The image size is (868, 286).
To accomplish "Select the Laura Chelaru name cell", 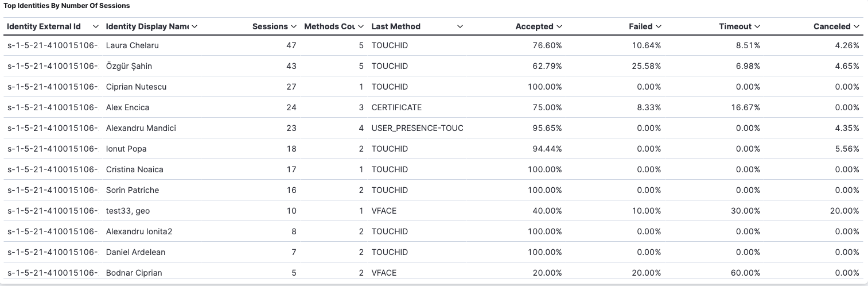I will [132, 45].
